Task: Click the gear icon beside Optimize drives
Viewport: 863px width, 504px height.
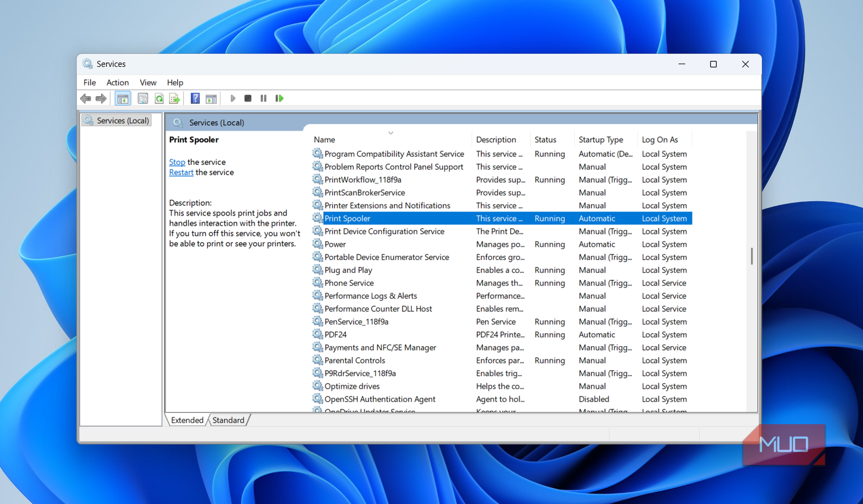Action: pyautogui.click(x=317, y=386)
